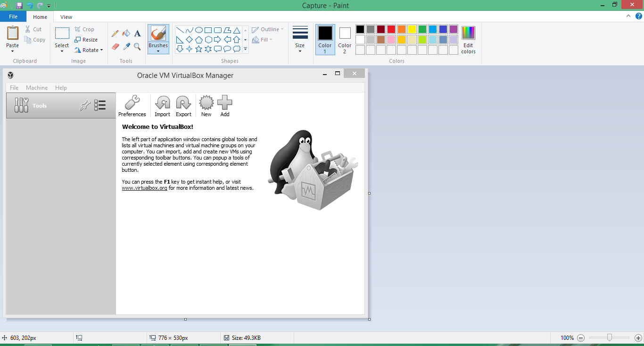Click the Undo arrow in title bar
Screen dimensions: 644x346
point(30,6)
